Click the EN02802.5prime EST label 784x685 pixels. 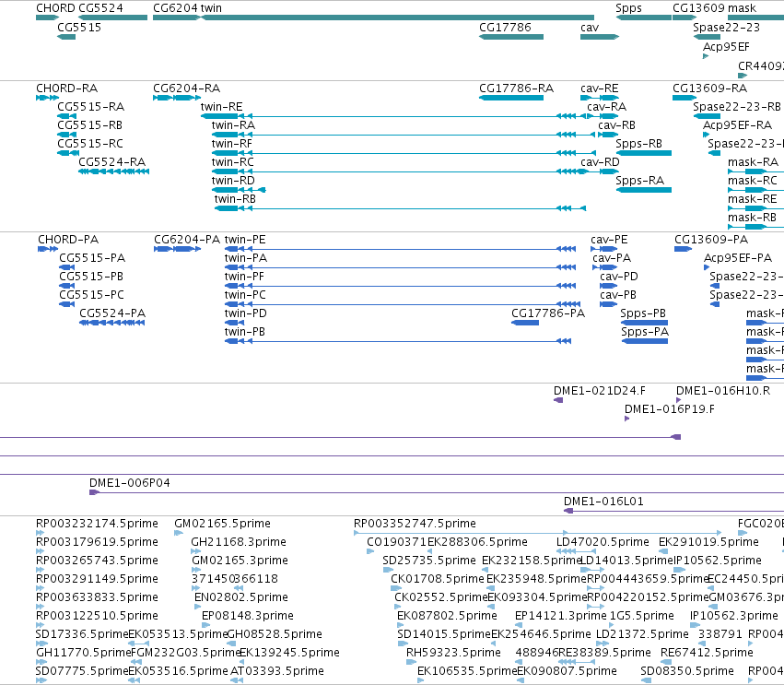[241, 598]
